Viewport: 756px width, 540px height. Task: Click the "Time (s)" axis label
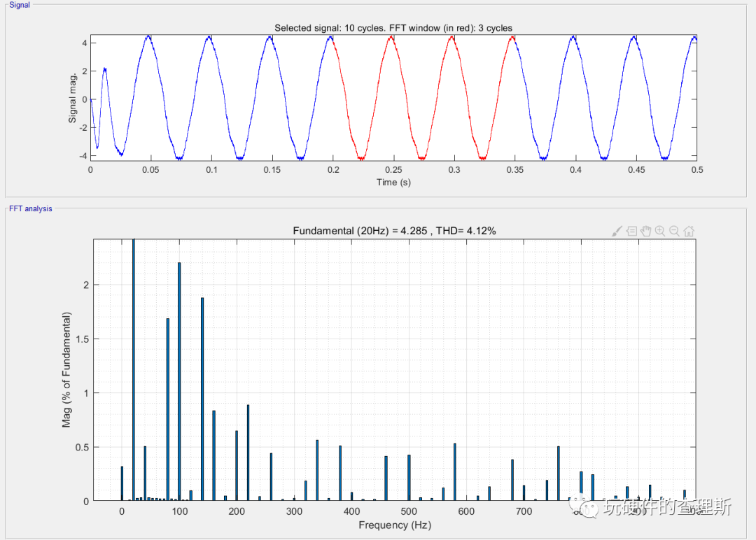(393, 182)
